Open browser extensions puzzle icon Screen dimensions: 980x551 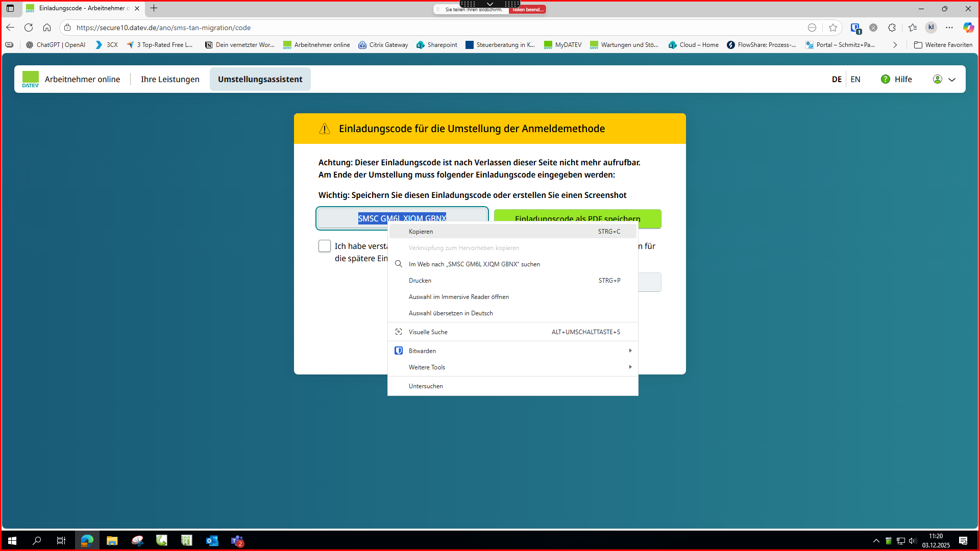click(x=892, y=28)
